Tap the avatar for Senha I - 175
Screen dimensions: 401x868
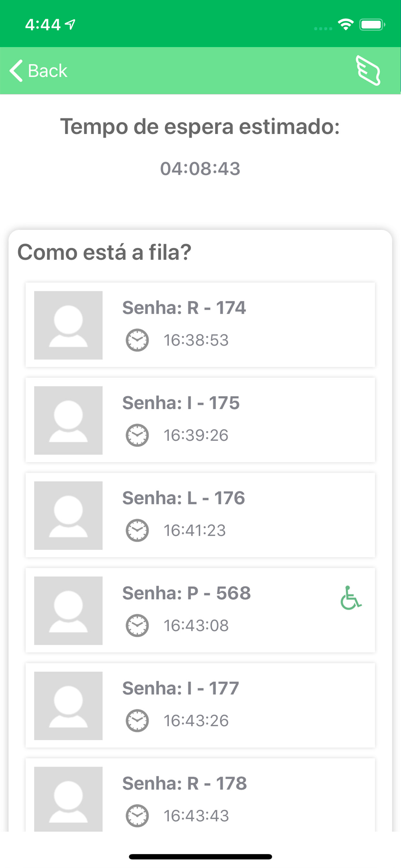pos(68,420)
